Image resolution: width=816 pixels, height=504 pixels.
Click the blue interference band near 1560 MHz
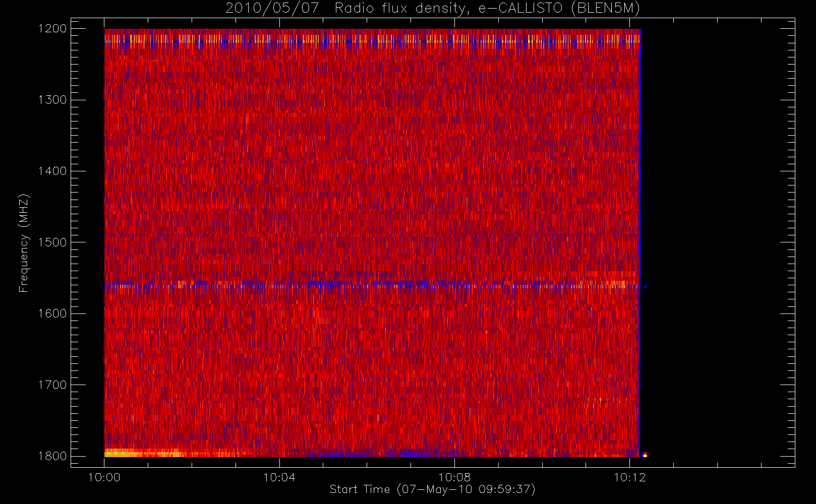(x=372, y=285)
